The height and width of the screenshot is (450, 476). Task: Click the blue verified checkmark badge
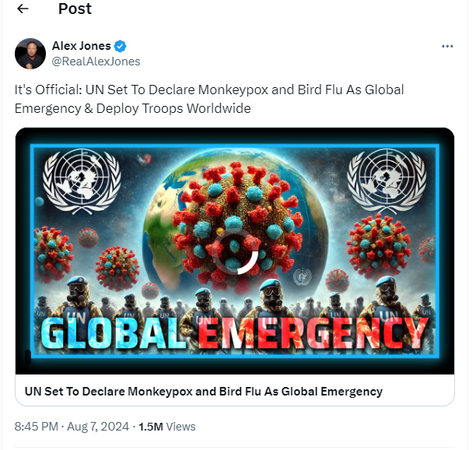121,46
